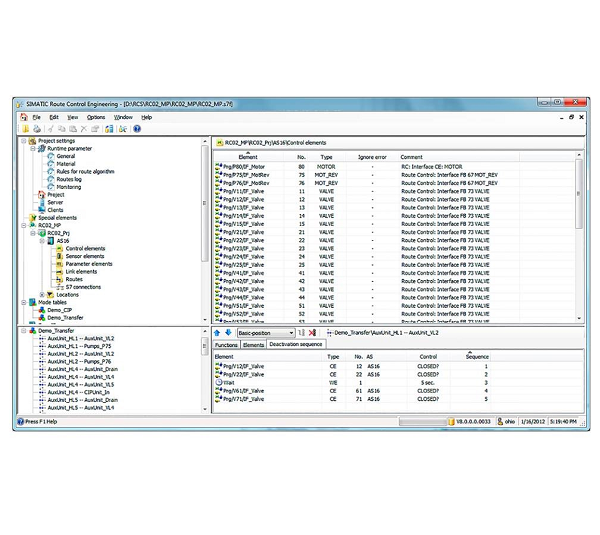Click the yellow open project toolbar icon
Screen dimensions: 600x535
(x=26, y=129)
